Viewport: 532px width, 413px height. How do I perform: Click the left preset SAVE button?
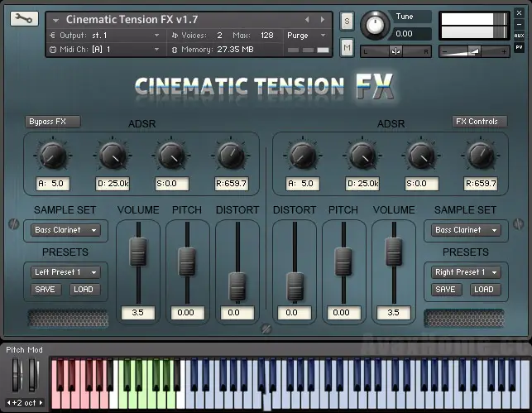tap(46, 290)
